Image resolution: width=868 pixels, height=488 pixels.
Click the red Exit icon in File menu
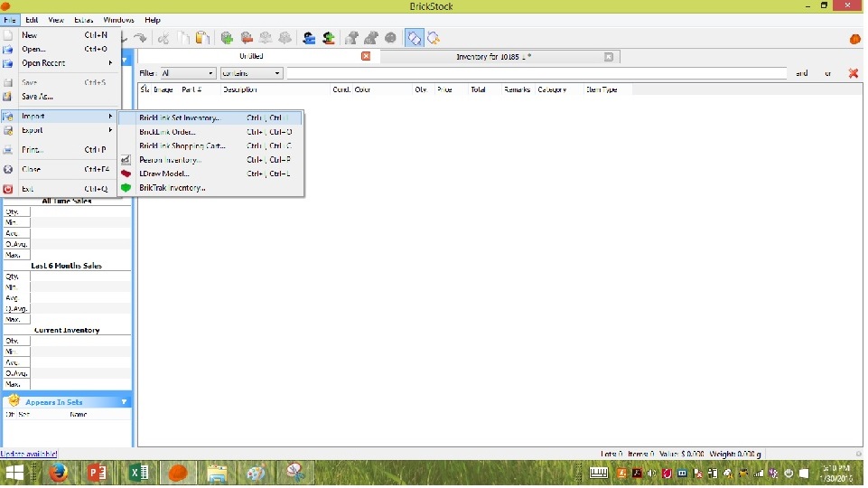tap(8, 189)
